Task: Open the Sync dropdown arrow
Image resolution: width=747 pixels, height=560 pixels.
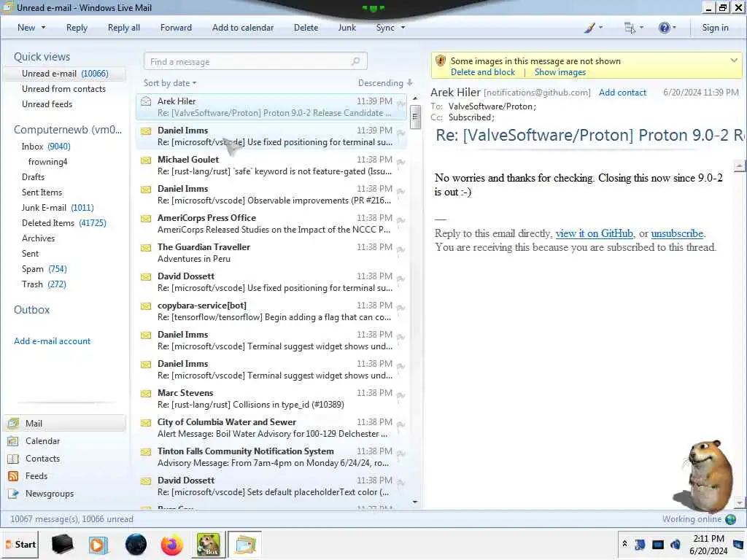Action: pyautogui.click(x=403, y=28)
